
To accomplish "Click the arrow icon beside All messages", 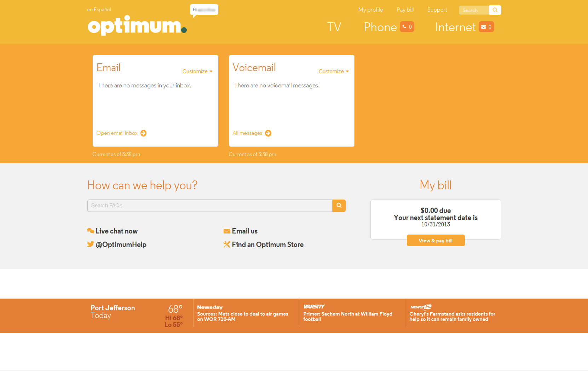I will point(268,133).
